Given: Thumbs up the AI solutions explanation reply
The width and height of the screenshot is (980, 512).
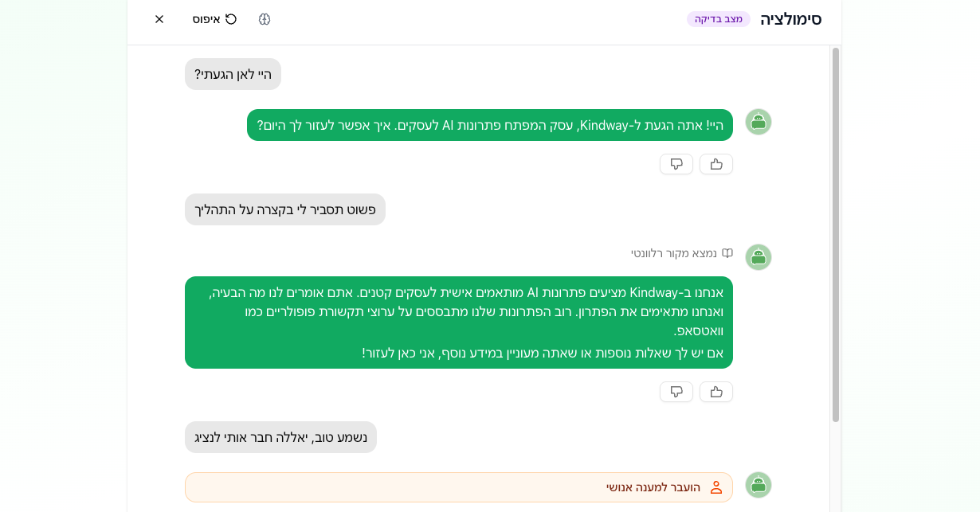Looking at the screenshot, I should click(715, 392).
